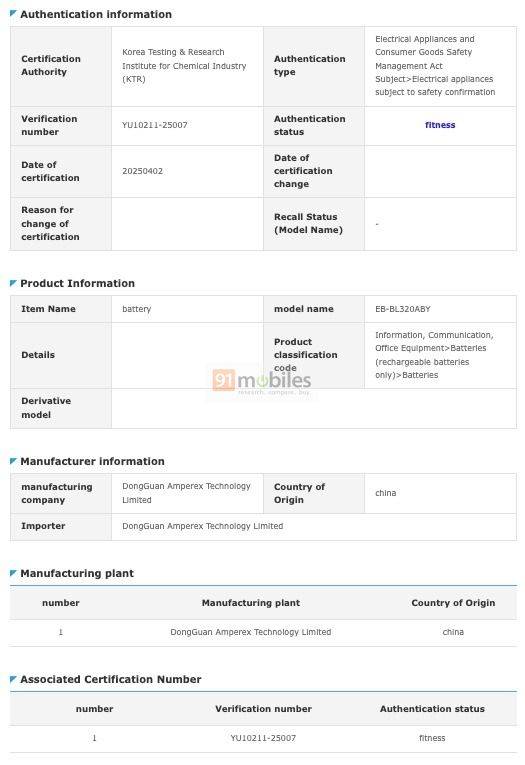Select YU10211-25007 in Associated Certification table
This screenshot has height=765, width=525.
pyautogui.click(x=263, y=738)
